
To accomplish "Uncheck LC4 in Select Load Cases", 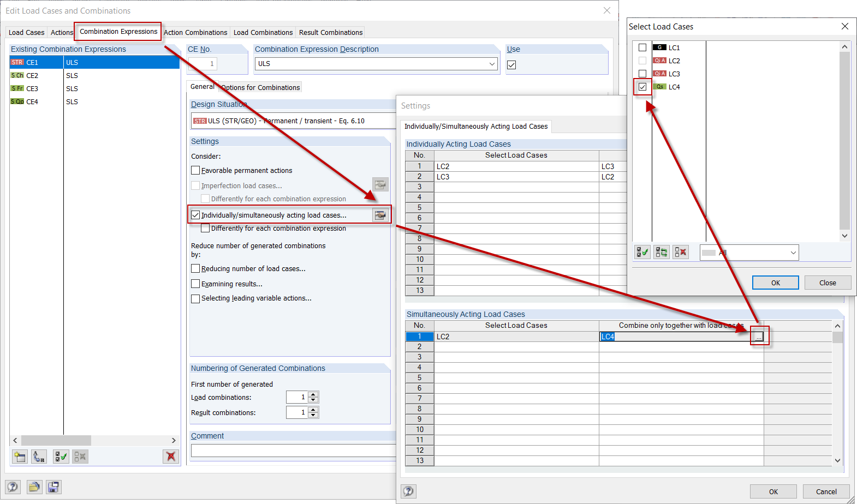I will point(642,87).
